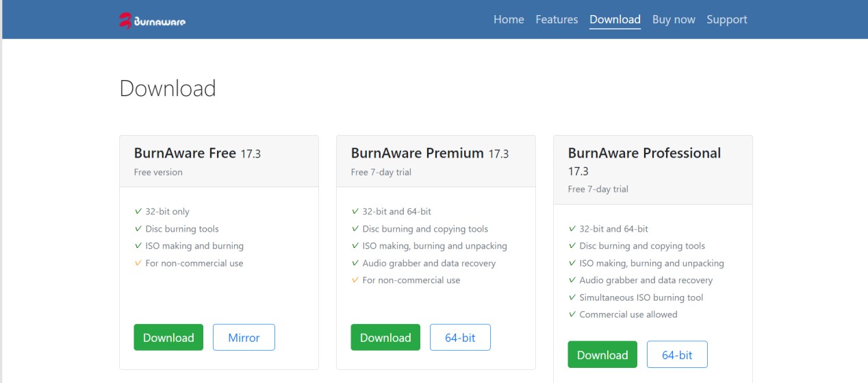Download BurnAware Professional
The image size is (868, 383).
point(602,354)
